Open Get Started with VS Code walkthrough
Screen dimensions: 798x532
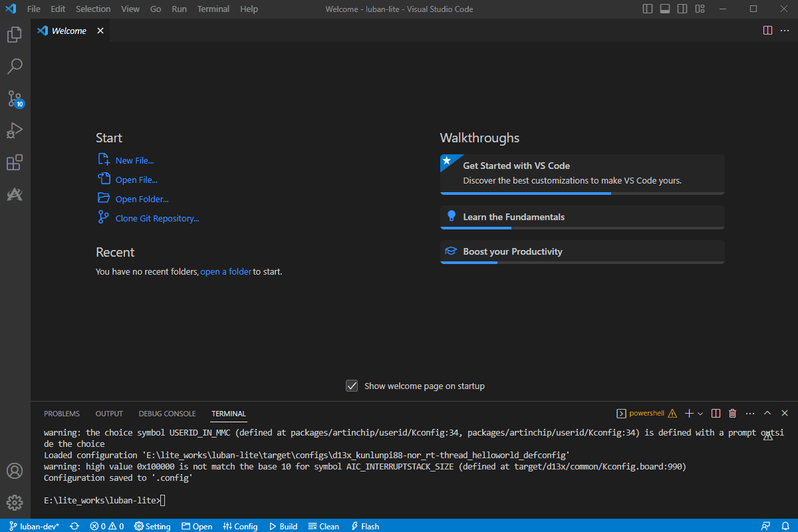coord(583,174)
